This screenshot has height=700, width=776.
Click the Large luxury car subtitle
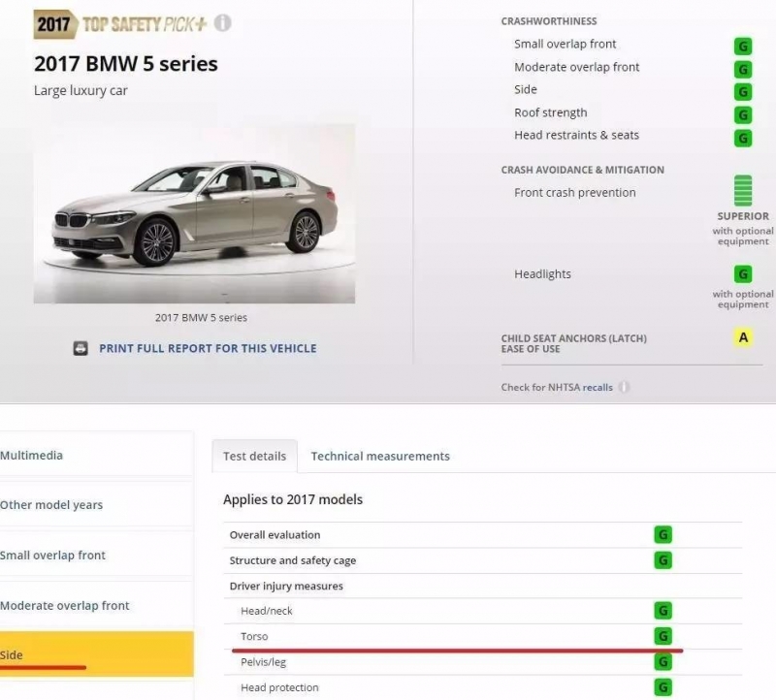[x=81, y=90]
